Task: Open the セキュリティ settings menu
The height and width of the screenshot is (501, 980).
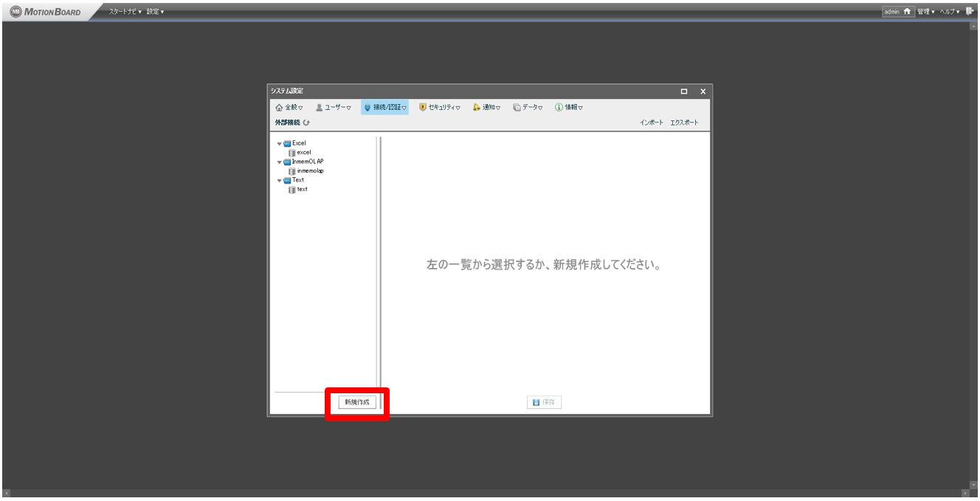Action: coord(439,108)
